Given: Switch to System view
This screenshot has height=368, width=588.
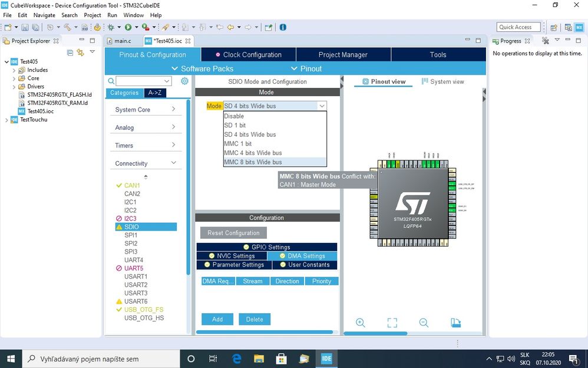Looking at the screenshot, I should [442, 81].
